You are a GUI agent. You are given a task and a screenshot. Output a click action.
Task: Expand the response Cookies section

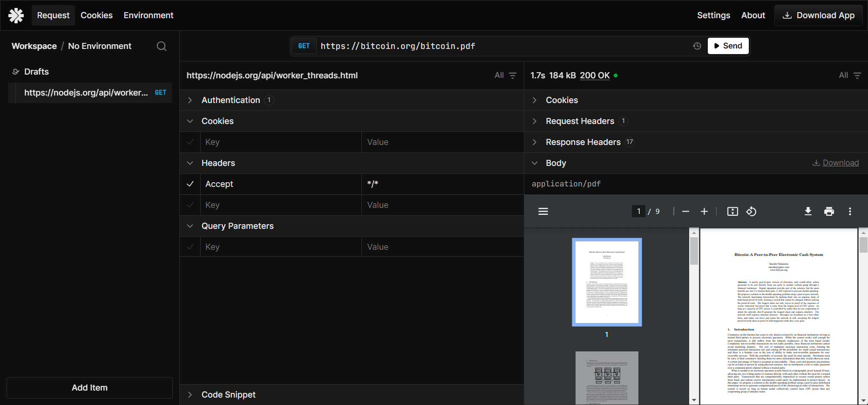696,100
